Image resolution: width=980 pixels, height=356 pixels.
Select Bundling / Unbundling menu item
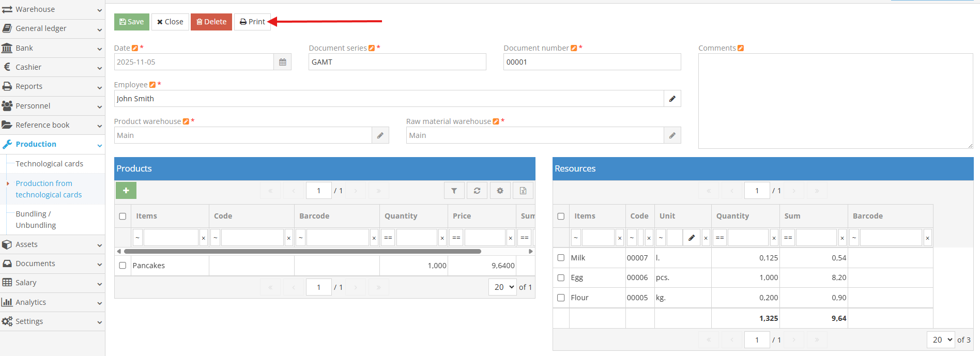pyautogui.click(x=36, y=220)
